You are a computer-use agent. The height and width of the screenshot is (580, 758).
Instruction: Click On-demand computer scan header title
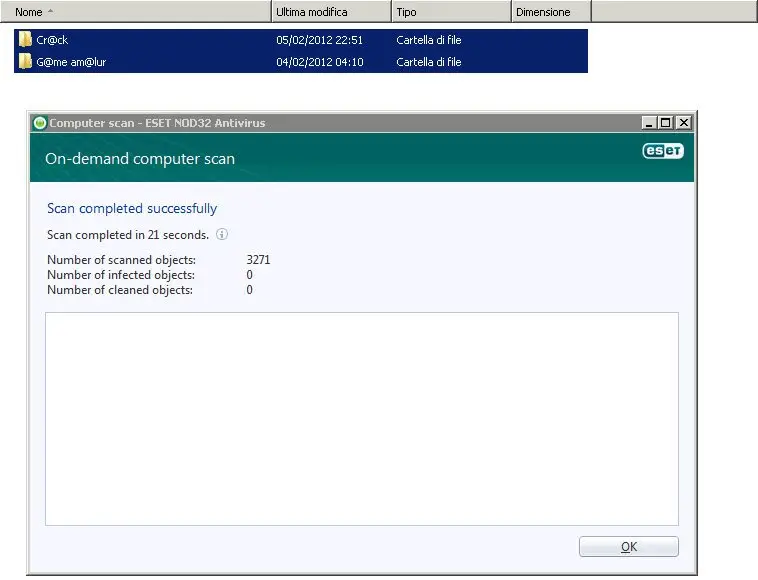coord(140,159)
